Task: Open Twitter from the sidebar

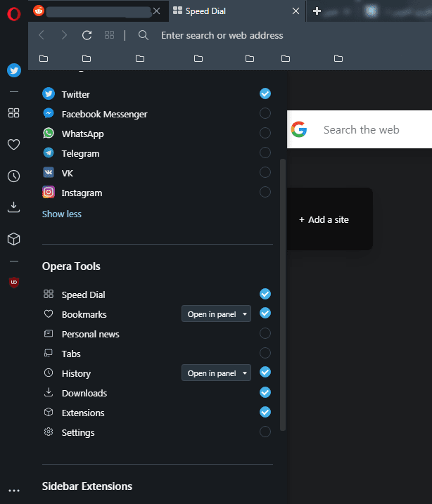Action: 13,70
